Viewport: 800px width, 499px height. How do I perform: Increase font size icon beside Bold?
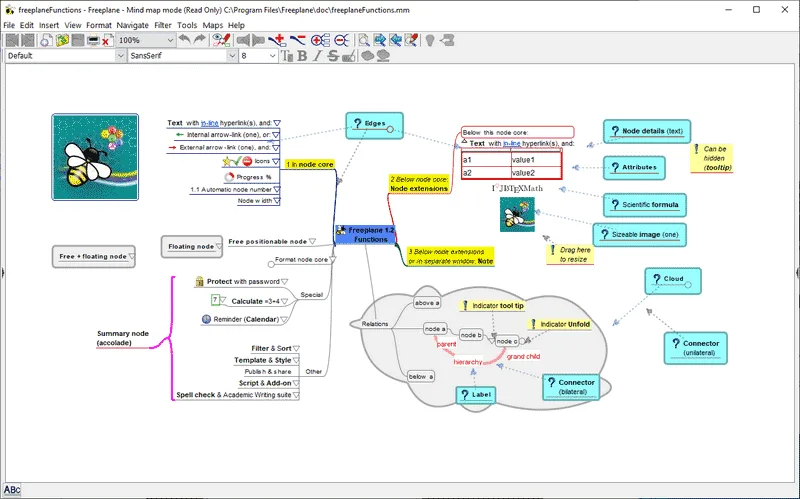tap(287, 56)
